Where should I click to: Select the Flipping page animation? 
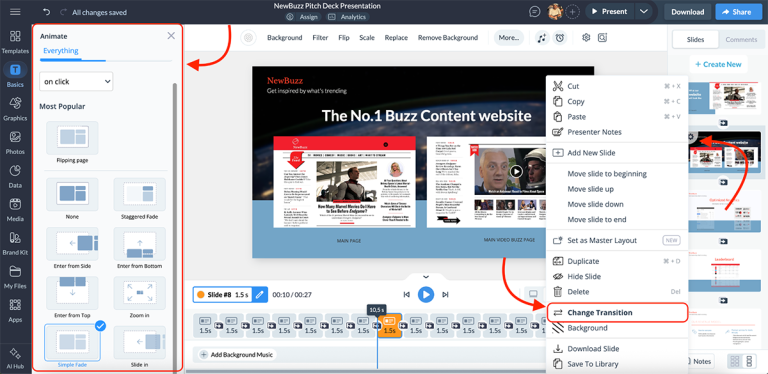click(72, 142)
